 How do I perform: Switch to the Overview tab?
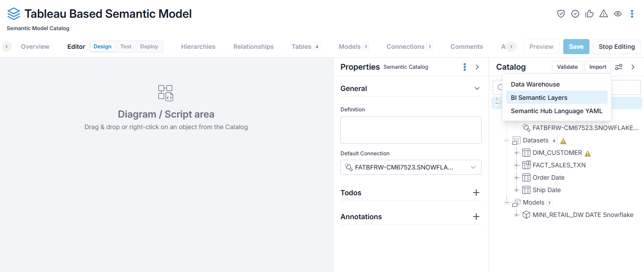point(35,47)
